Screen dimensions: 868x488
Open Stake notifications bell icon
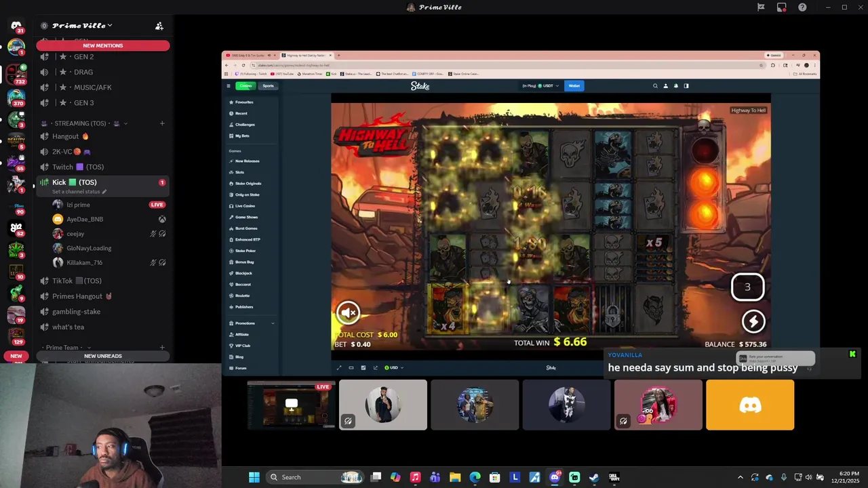click(x=675, y=86)
